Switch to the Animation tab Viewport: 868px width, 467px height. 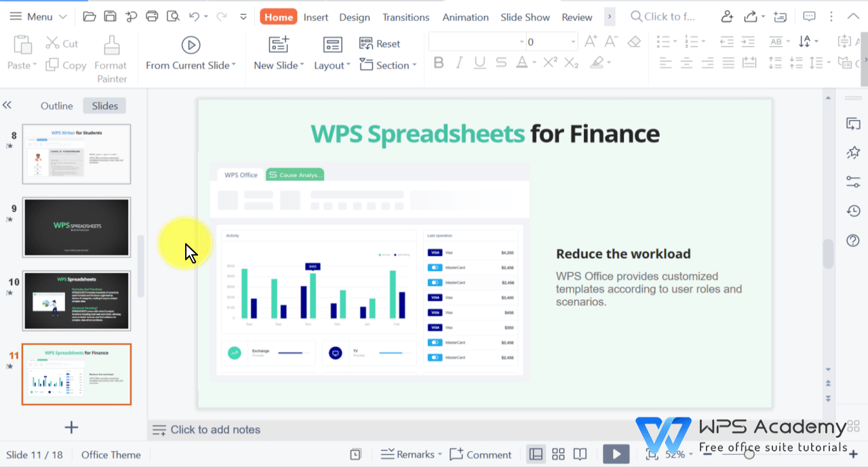coord(465,17)
